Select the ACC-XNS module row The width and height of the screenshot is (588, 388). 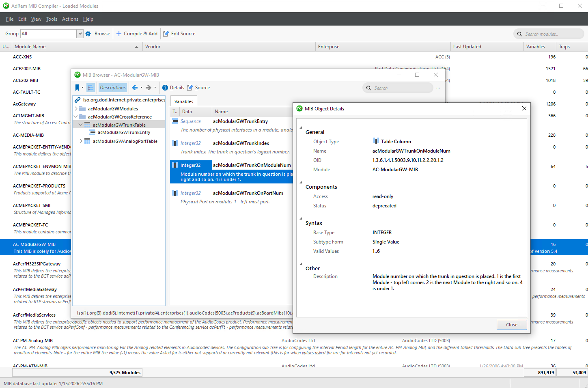point(294,57)
